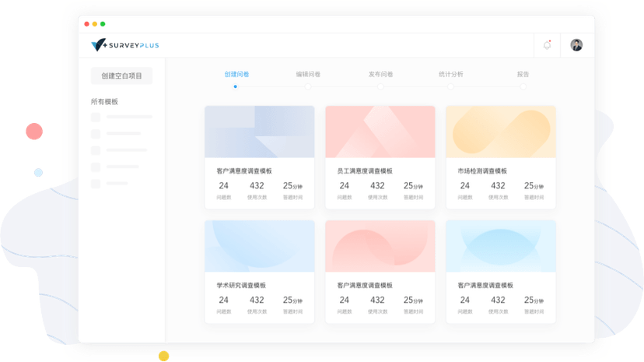Select the 25分钟 答题时间 value in 员工满意度调查模板
644x362 pixels.
pyautogui.click(x=413, y=186)
